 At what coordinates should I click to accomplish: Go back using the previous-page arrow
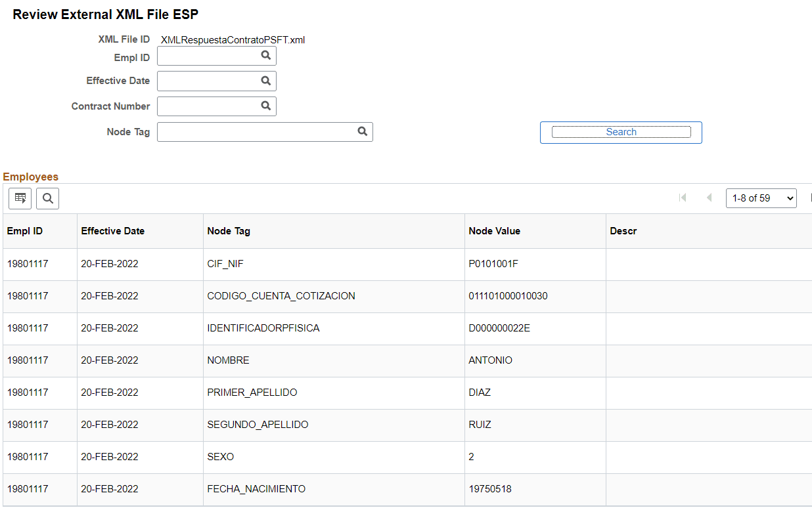click(x=709, y=198)
